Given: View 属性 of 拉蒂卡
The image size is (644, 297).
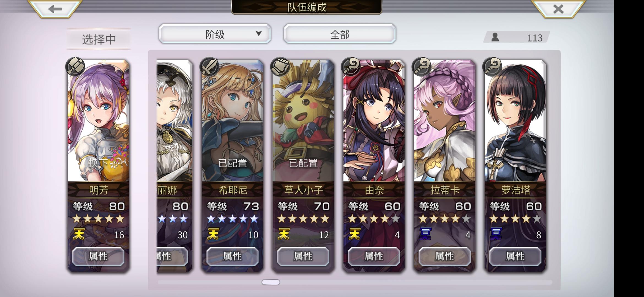Looking at the screenshot, I should [444, 256].
